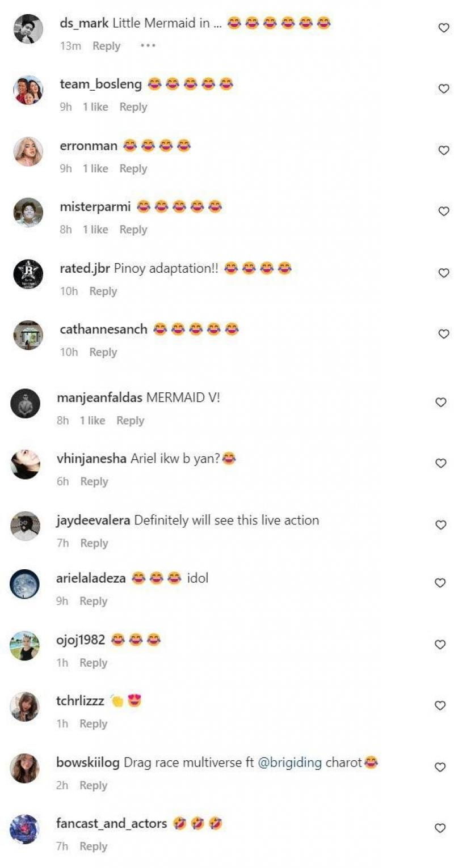Heart the comment by misterparmi

[x=444, y=211]
